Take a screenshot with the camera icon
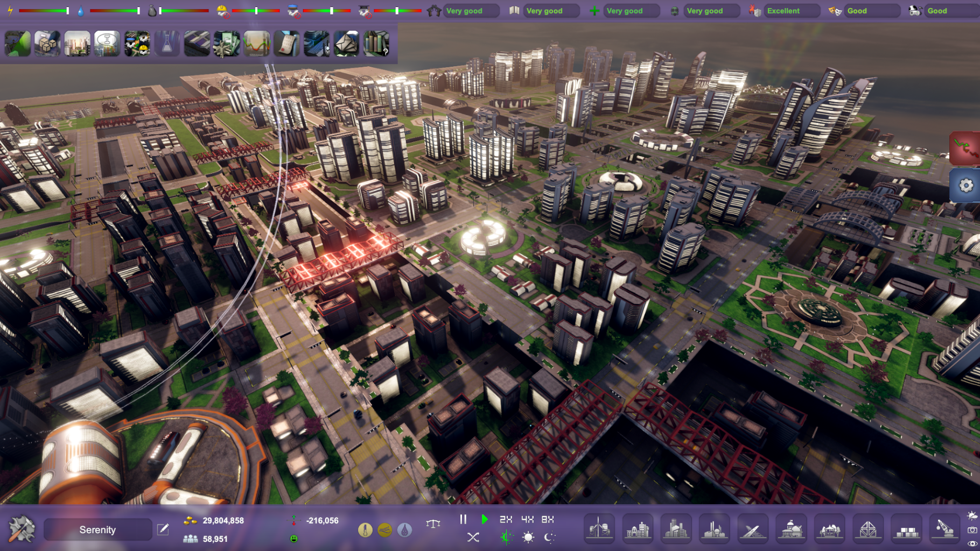The image size is (980, 551). [972, 530]
